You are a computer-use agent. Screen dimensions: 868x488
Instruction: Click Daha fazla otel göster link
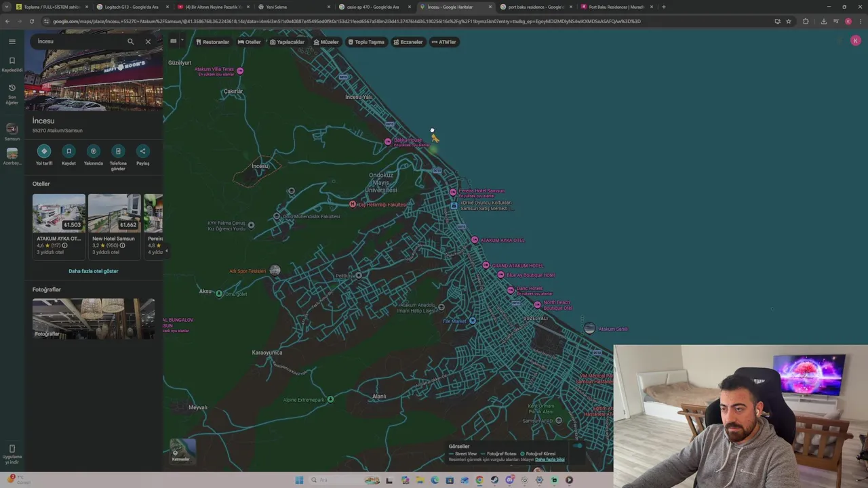tap(93, 271)
